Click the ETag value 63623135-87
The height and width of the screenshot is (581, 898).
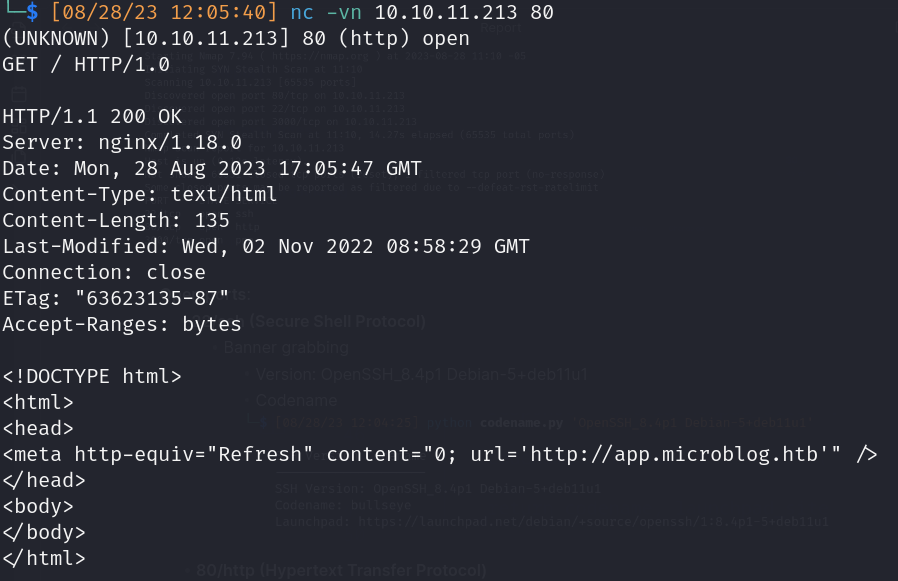point(152,298)
